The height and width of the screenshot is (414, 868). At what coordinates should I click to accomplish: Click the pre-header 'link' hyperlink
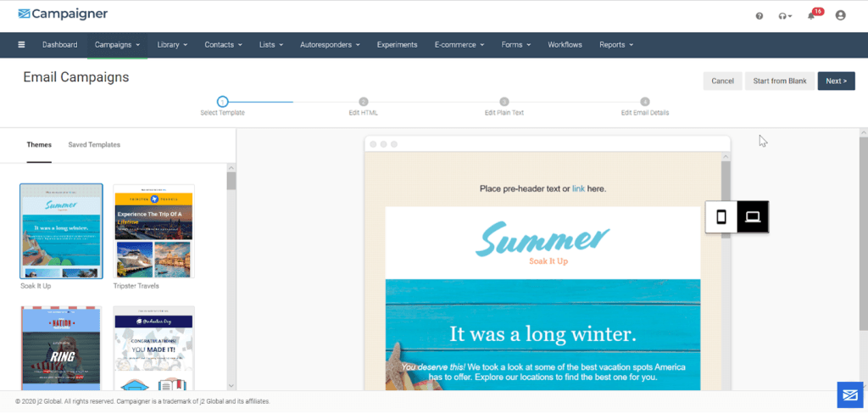[578, 189]
